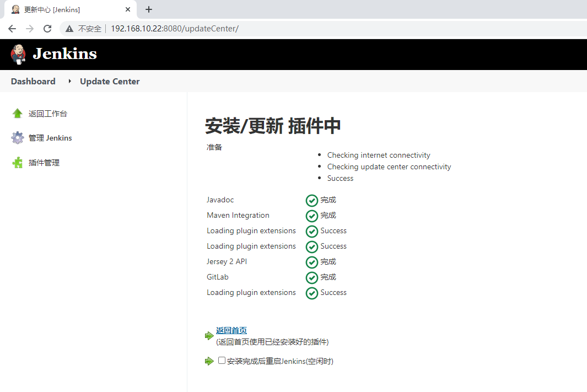Enable 安装完成后重启Jenkins checkbox

coord(222,360)
